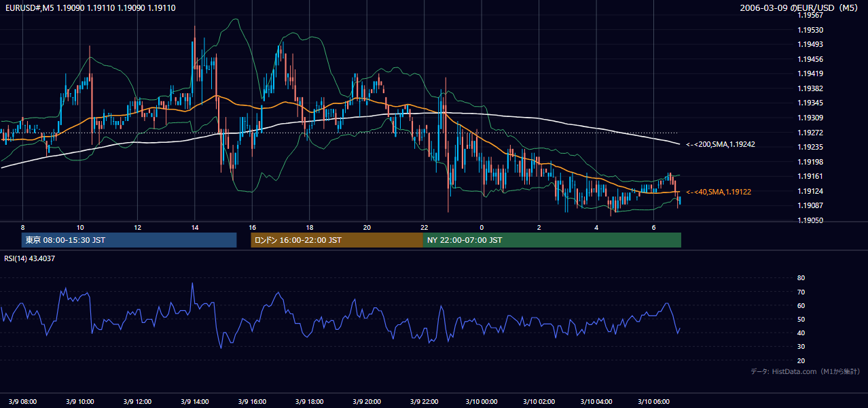
Task: Click RSI axis level 30
Action: point(801,347)
